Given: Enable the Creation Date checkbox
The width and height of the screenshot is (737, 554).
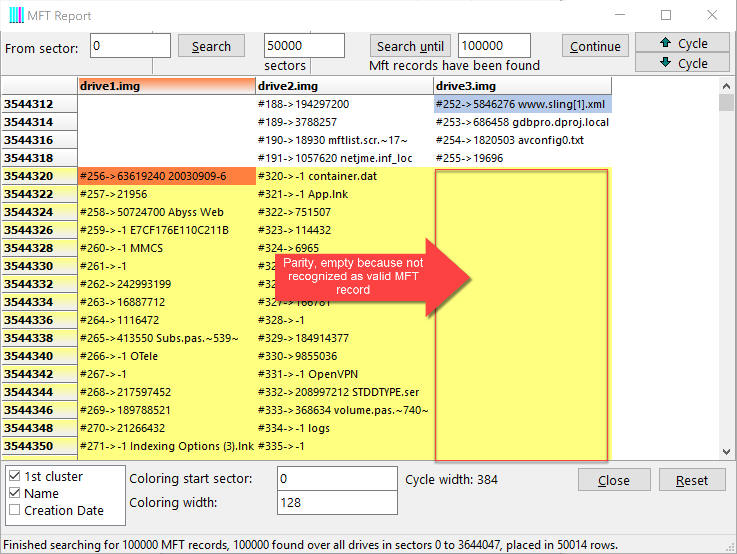Looking at the screenshot, I should tap(14, 511).
